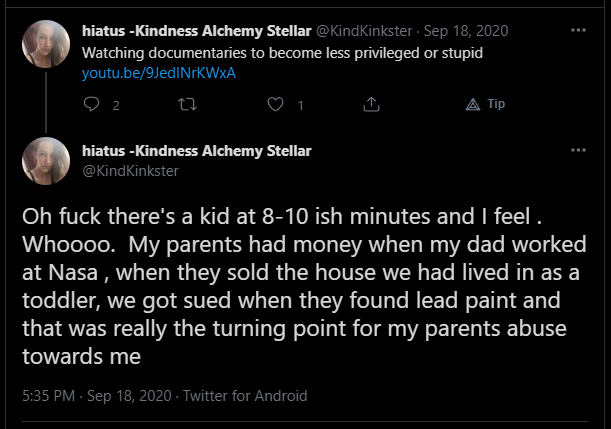The height and width of the screenshot is (429, 611).
Task: Click the Tip triangle icon
Action: click(473, 104)
